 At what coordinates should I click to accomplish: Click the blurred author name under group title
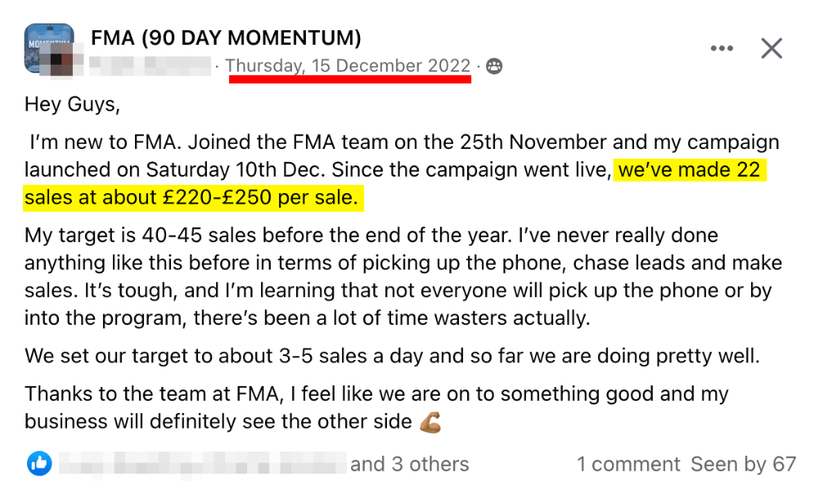click(150, 65)
